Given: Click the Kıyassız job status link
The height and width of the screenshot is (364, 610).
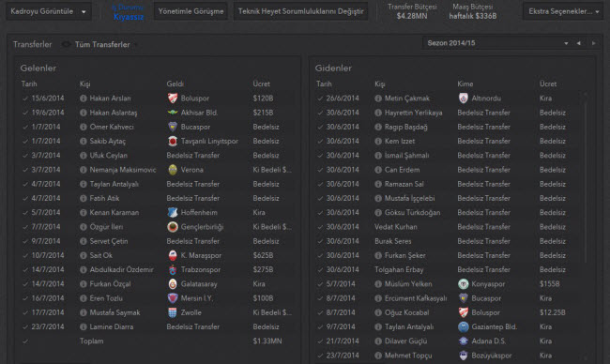Looking at the screenshot, I should (129, 17).
